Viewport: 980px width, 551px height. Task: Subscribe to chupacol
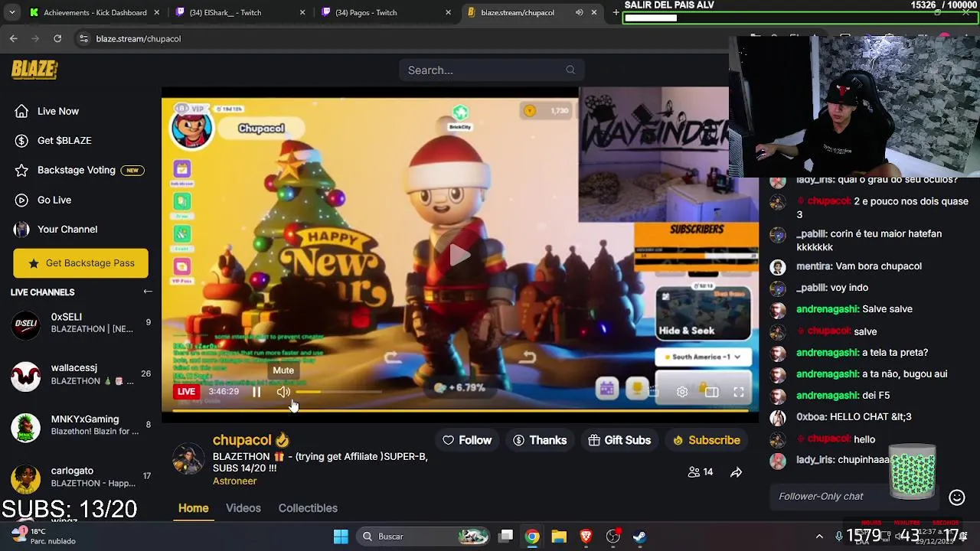707,440
